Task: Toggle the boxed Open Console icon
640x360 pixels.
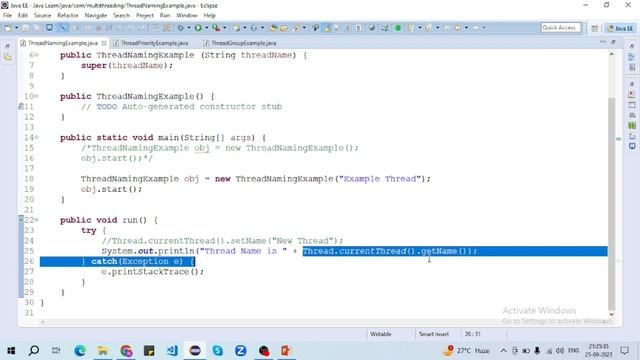Action: point(49,28)
